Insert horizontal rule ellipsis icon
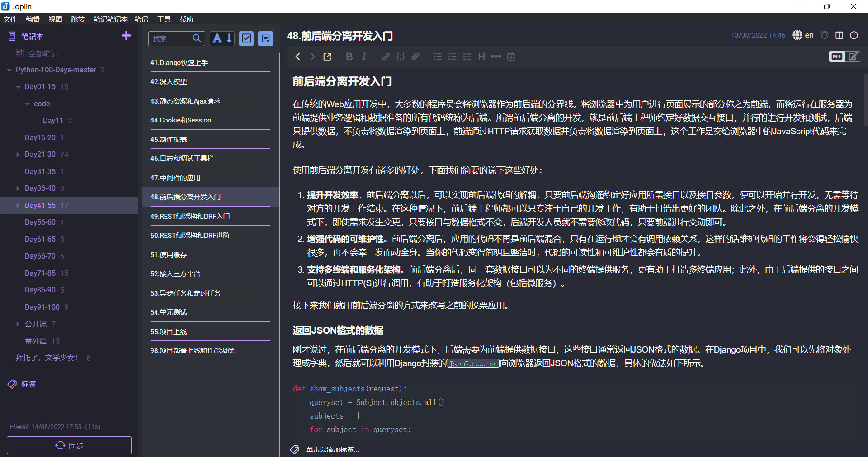868x457 pixels. 496,57
